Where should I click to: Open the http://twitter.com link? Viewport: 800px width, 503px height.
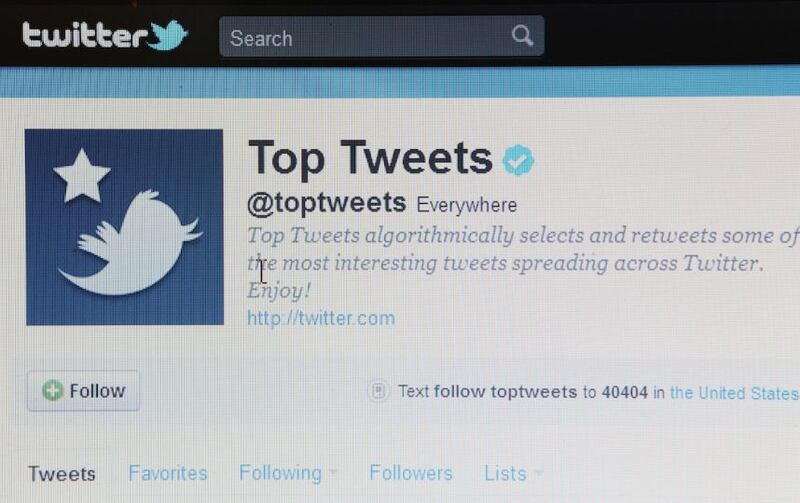(x=321, y=318)
